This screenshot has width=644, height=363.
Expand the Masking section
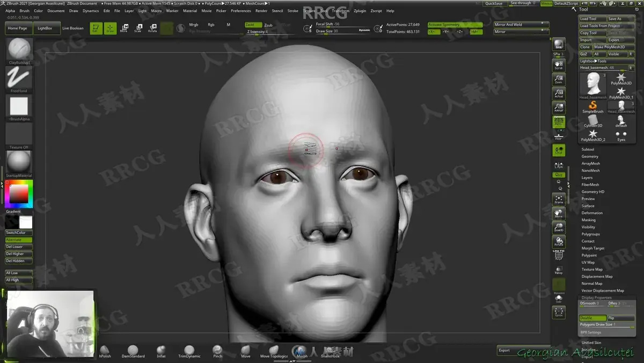point(589,220)
